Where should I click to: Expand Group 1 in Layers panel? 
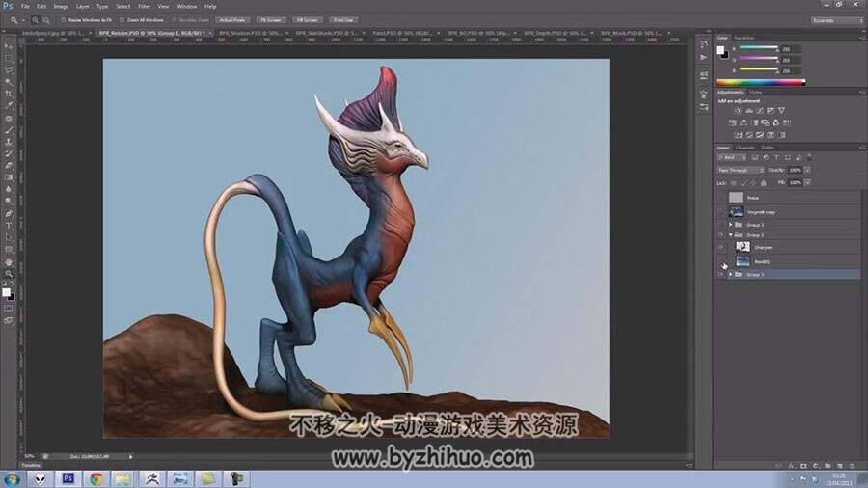[x=731, y=275]
